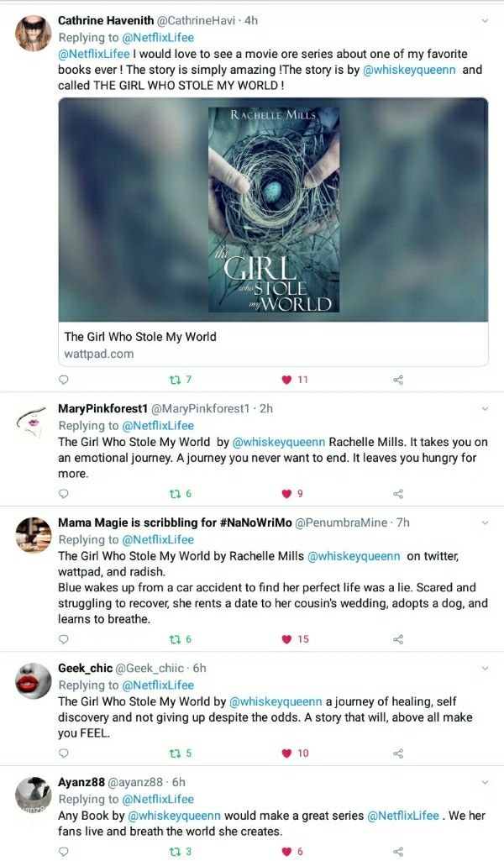Image resolution: width=504 pixels, height=861 pixels.
Task: Open the @whiskeyqueenn mention in Ayanz88's tweet
Action: [x=174, y=816]
